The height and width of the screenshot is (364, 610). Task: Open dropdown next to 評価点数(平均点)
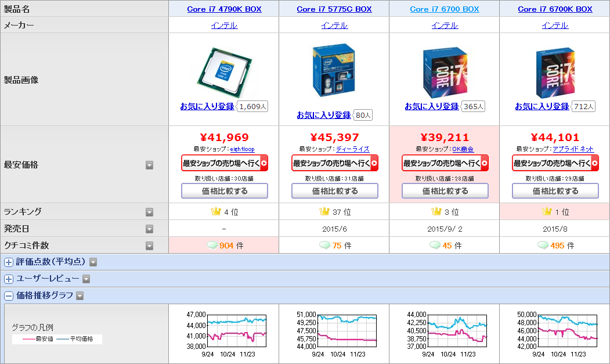point(93,262)
